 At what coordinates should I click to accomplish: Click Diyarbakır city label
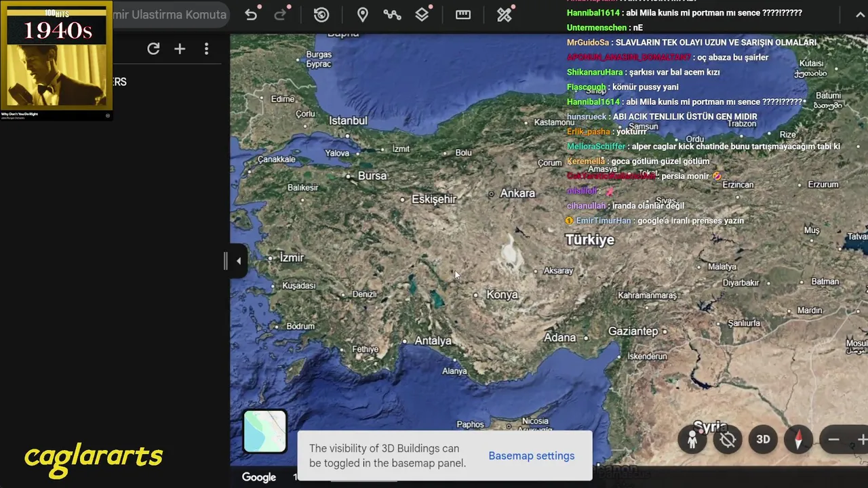pyautogui.click(x=741, y=283)
